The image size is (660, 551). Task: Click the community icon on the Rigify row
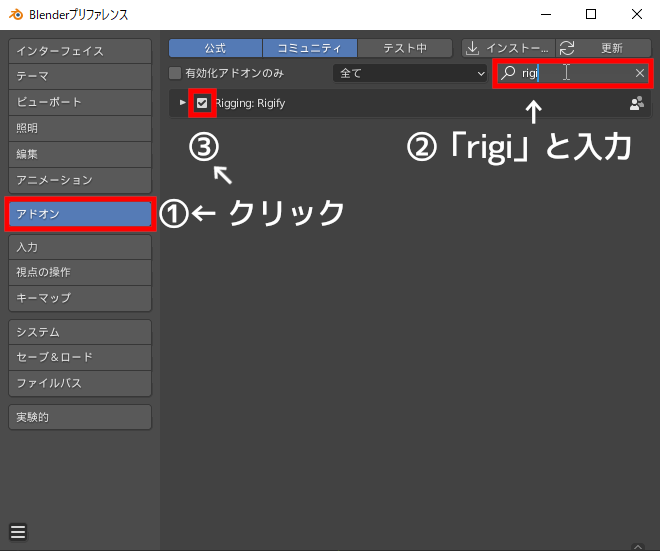pos(637,103)
